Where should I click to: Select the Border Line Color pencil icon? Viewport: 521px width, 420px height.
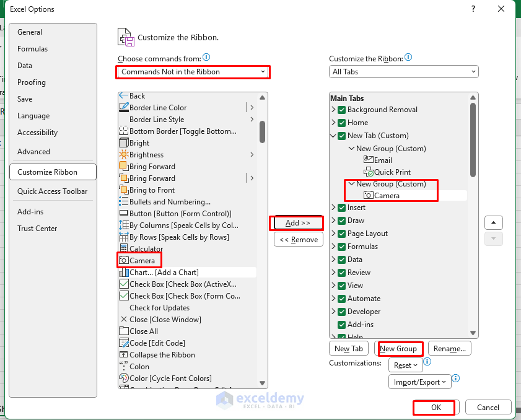(124, 107)
